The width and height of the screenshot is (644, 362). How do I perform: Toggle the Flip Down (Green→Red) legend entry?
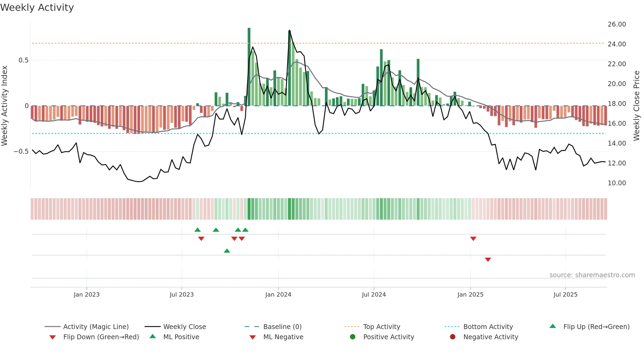click(94, 337)
